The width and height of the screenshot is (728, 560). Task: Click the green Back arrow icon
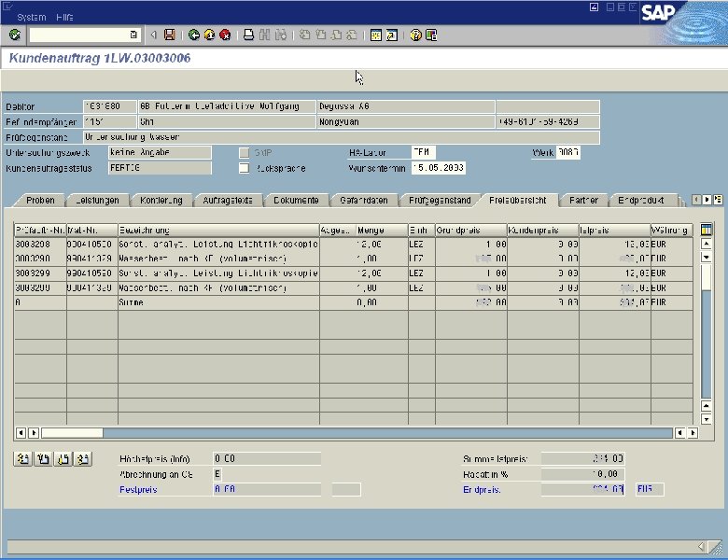point(194,35)
